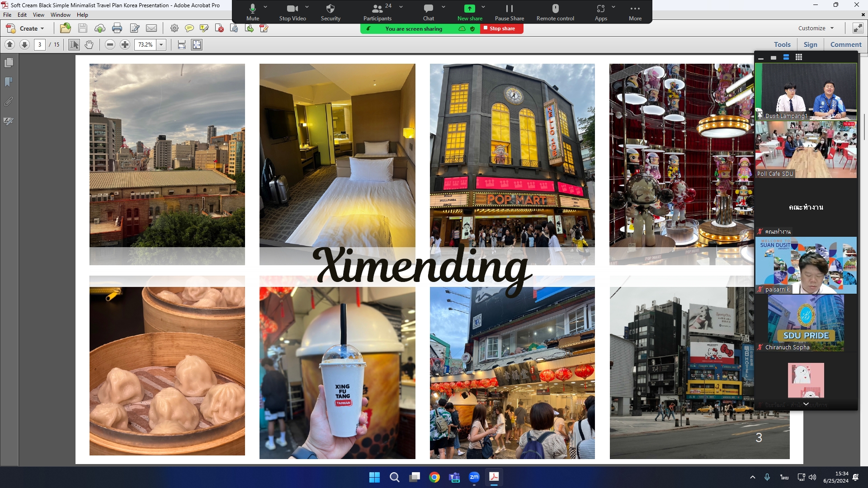Open preferences gear icon in toolbar
Image resolution: width=868 pixels, height=488 pixels.
[174, 28]
